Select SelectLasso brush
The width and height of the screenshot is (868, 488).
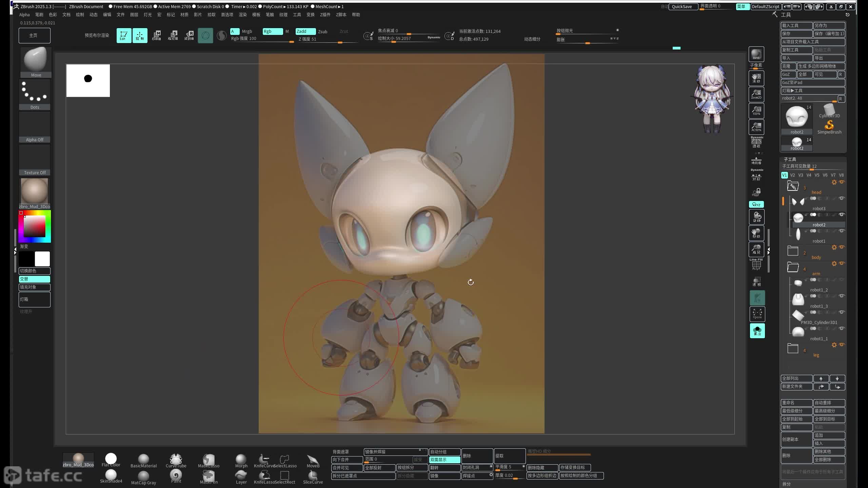click(x=285, y=461)
